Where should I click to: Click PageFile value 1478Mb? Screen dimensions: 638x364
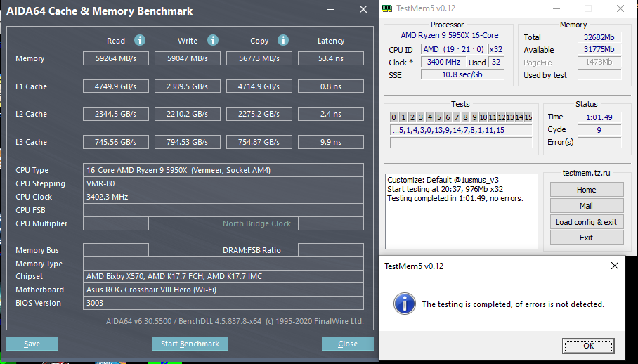[599, 62]
